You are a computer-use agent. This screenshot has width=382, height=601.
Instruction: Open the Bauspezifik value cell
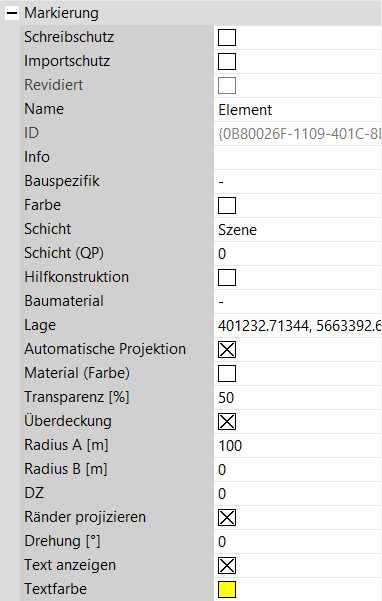coord(298,182)
